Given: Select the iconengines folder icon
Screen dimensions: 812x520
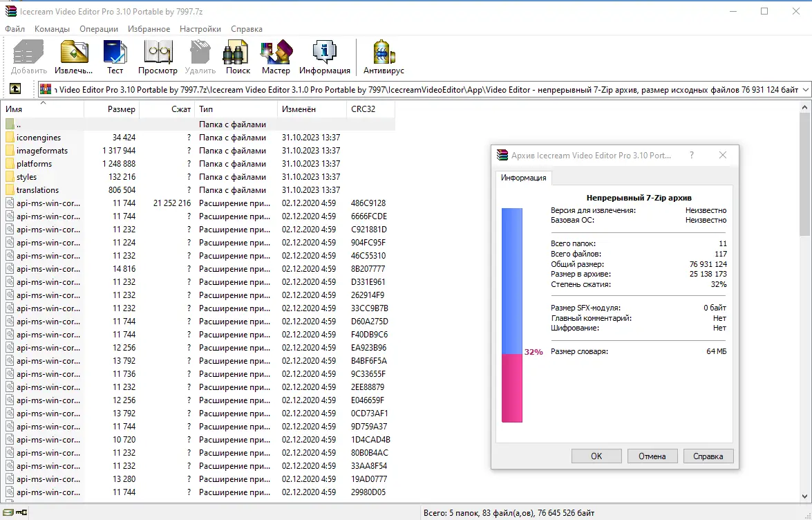Looking at the screenshot, I should pos(10,137).
